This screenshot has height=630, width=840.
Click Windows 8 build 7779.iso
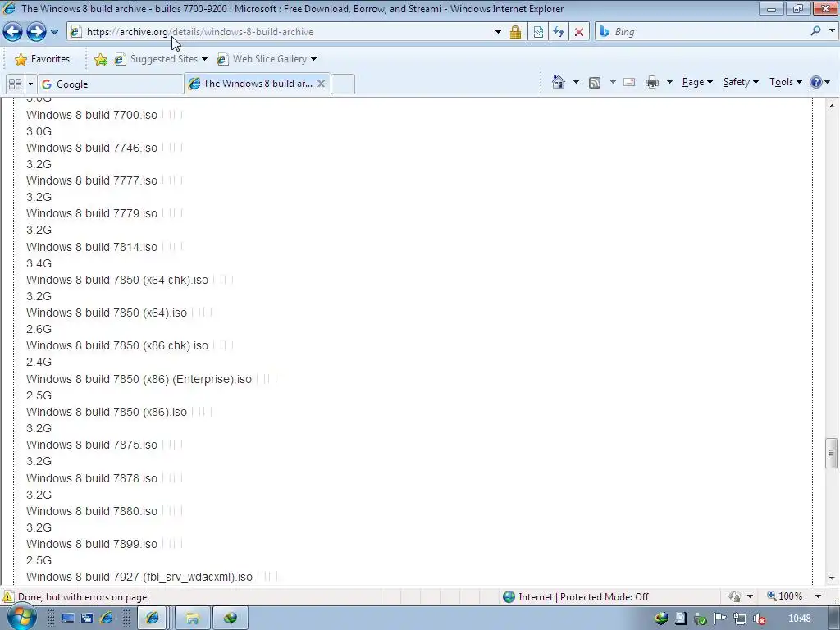click(92, 213)
